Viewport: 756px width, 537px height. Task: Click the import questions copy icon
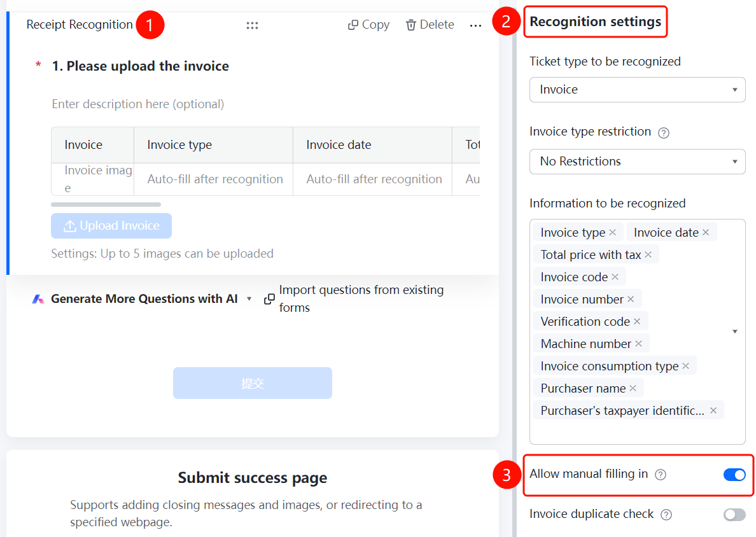[x=270, y=299]
